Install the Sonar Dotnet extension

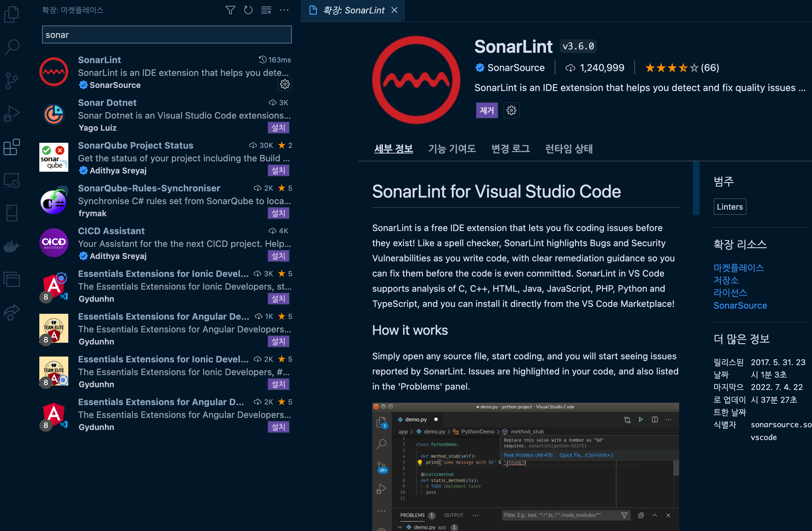(x=278, y=128)
